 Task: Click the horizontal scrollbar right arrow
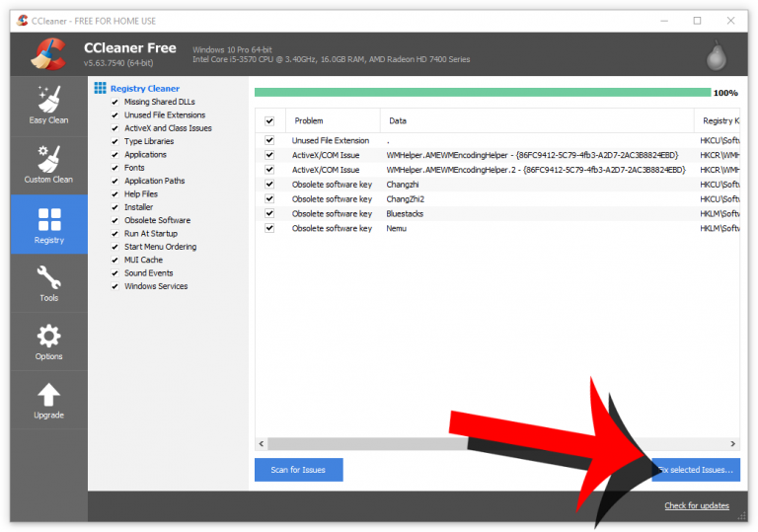pyautogui.click(x=733, y=445)
